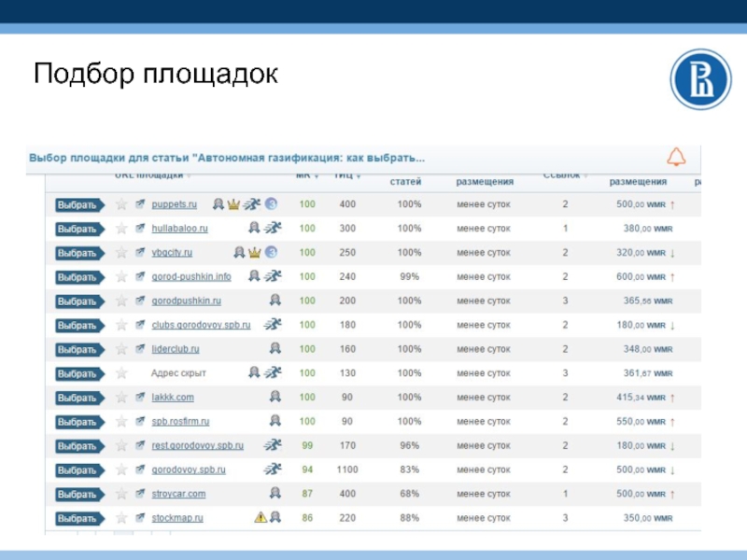Click external link icon for gorod-pushkin.info

coord(140,276)
